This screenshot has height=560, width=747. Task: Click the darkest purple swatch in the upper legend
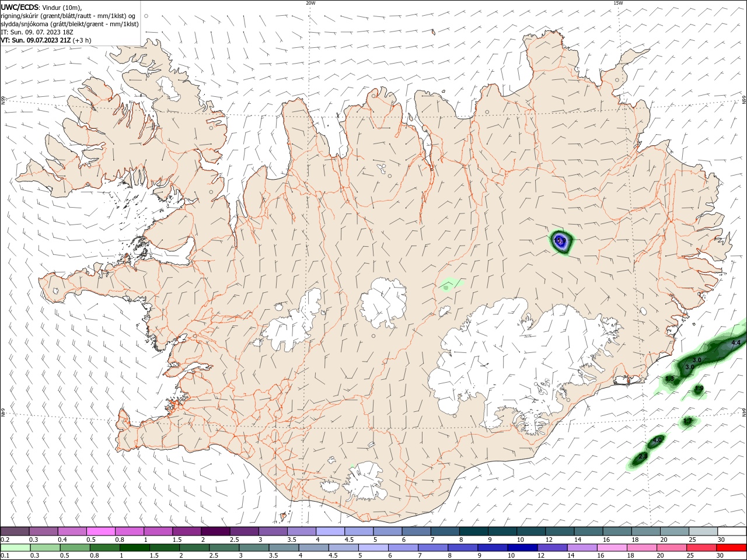point(215,531)
